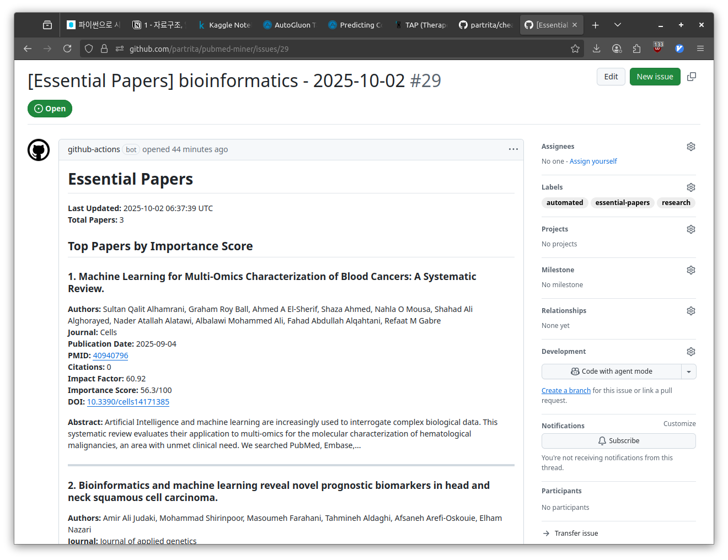Click the address bar URL field
Image resolution: width=728 pixels, height=560 pixels.
(x=331, y=49)
